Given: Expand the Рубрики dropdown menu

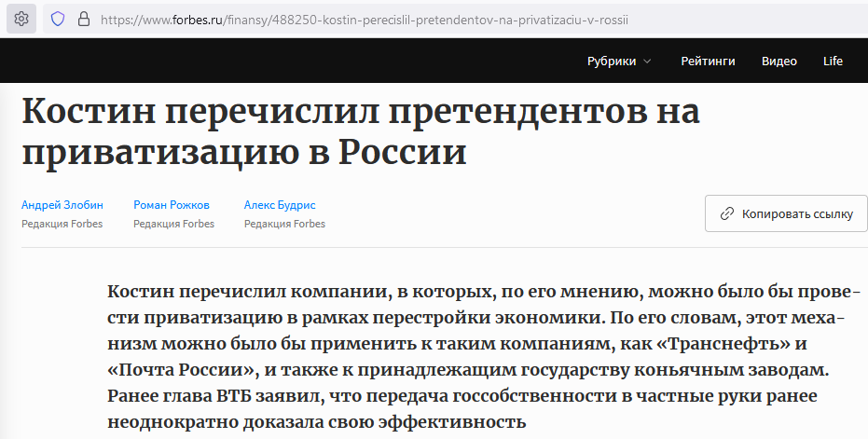Looking at the screenshot, I should tap(619, 61).
